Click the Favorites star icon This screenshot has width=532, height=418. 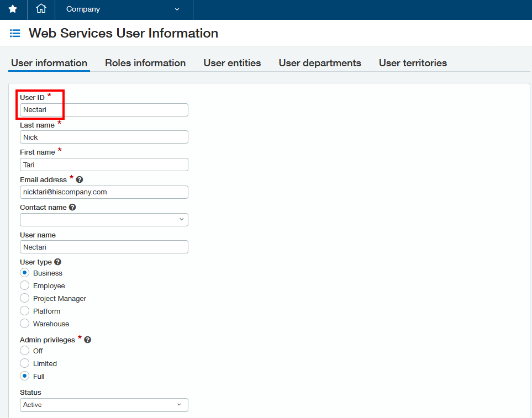coord(13,9)
